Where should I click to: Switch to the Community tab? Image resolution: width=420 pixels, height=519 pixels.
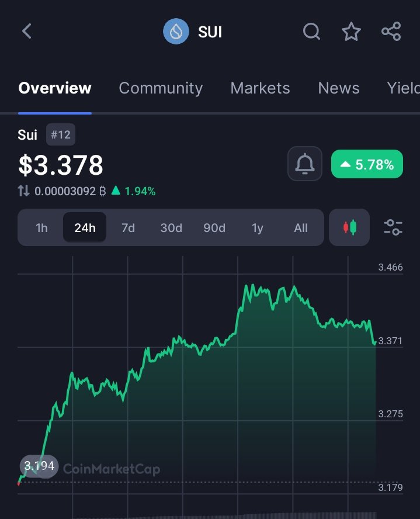click(161, 88)
